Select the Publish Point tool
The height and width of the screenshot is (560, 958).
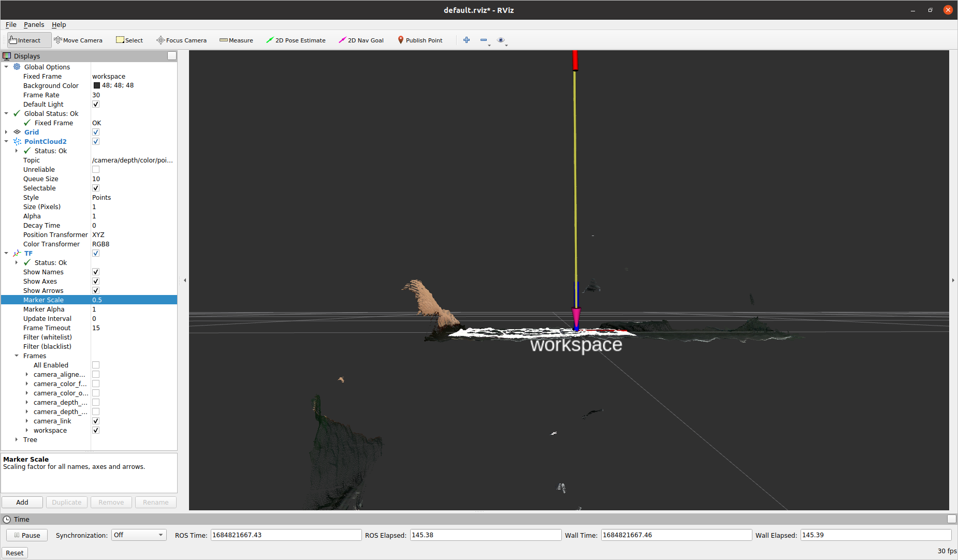(420, 40)
